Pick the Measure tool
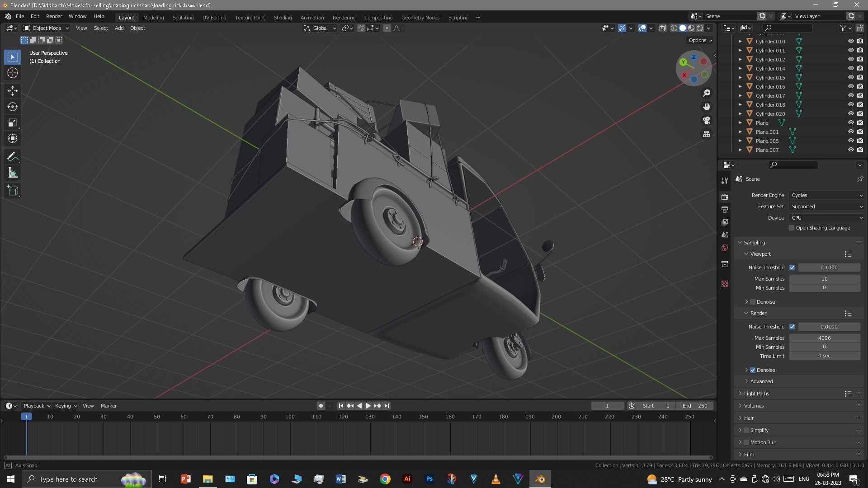868x488 pixels. tap(13, 173)
